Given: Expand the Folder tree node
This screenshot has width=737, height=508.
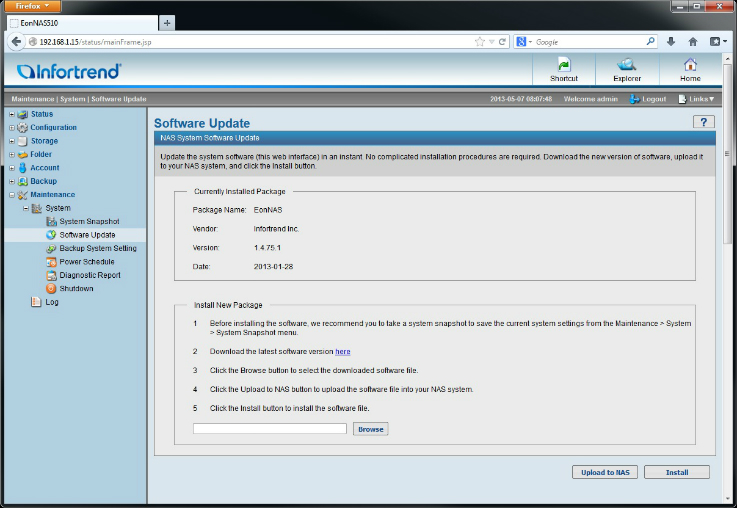Looking at the screenshot, I should coord(12,155).
